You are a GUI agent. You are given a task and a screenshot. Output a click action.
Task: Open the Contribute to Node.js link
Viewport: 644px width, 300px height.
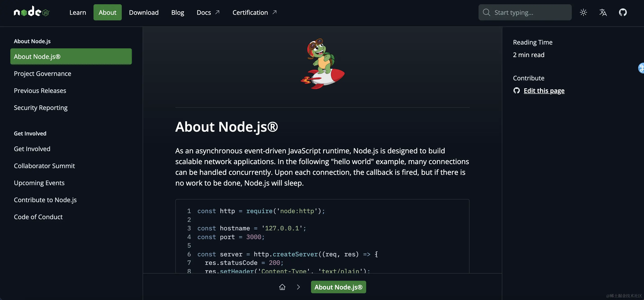(45, 200)
